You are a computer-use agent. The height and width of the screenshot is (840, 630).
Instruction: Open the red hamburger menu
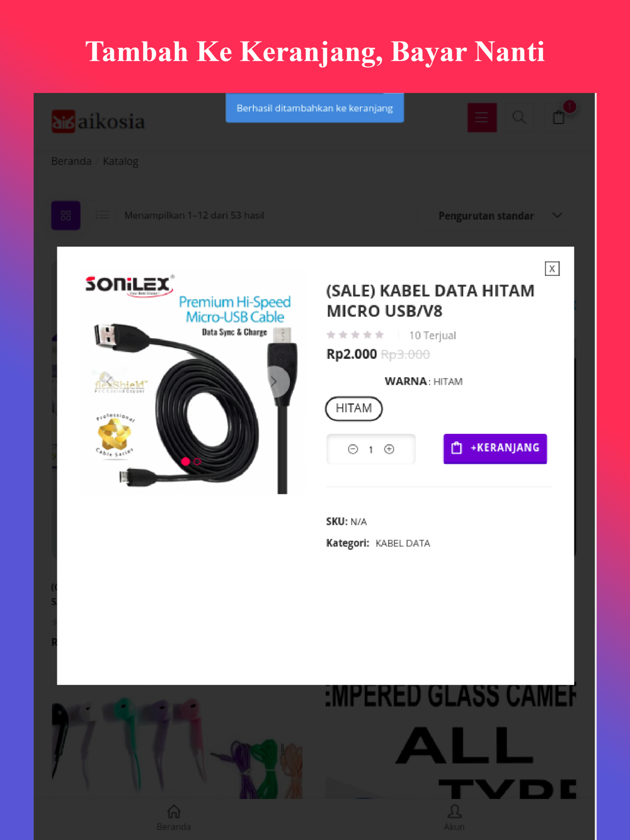(x=482, y=118)
